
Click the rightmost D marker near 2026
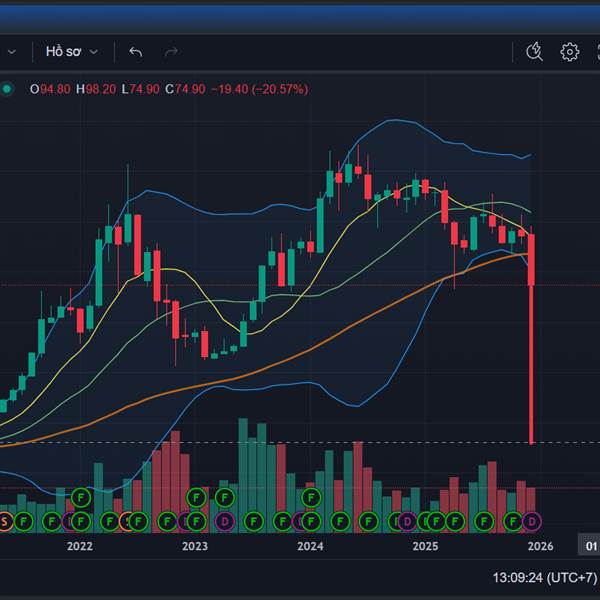532,521
